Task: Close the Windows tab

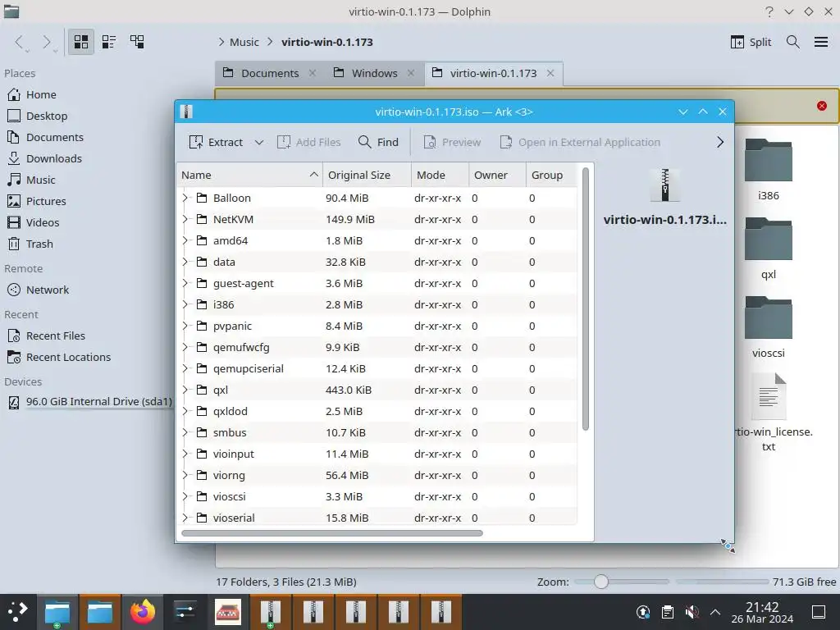Action: 411,73
